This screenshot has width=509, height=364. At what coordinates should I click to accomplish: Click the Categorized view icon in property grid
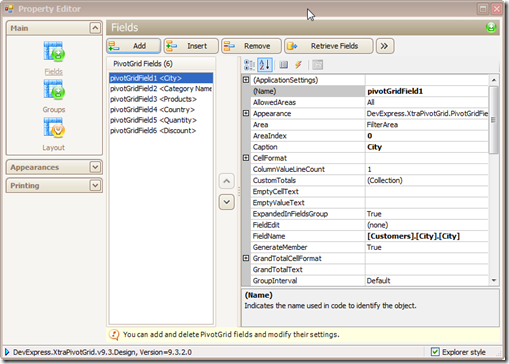[x=249, y=65]
